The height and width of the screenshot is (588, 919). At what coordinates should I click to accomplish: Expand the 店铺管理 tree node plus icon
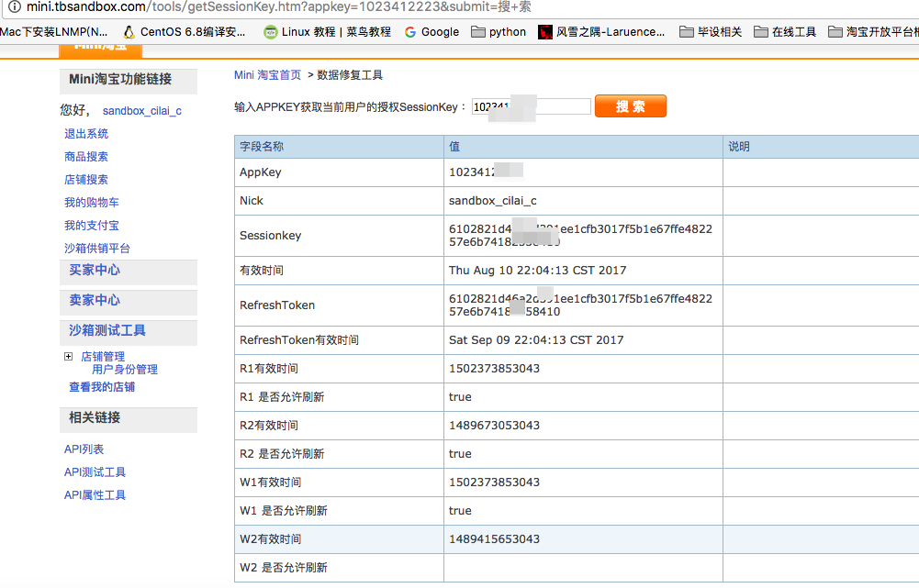(x=69, y=357)
